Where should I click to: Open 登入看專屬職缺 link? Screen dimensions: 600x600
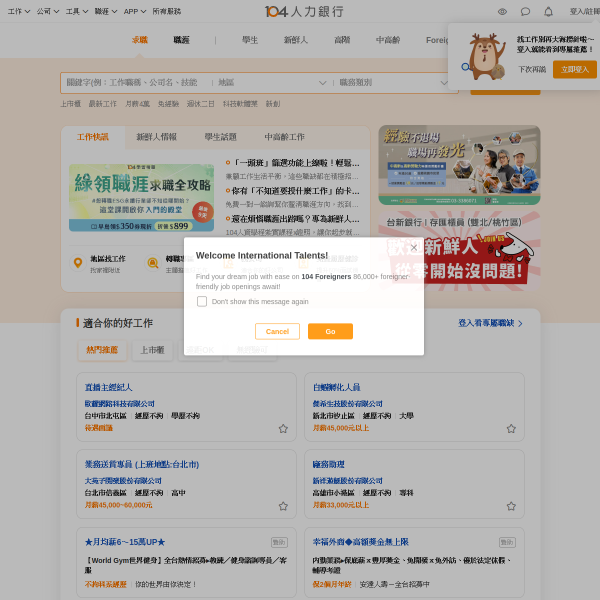coord(490,323)
